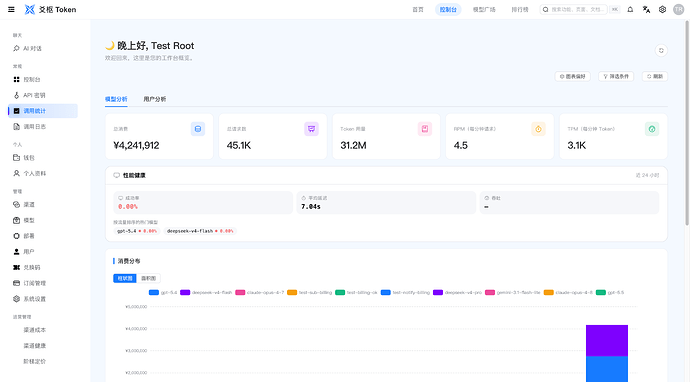
Task: Open the language translation icon
Action: click(646, 9)
